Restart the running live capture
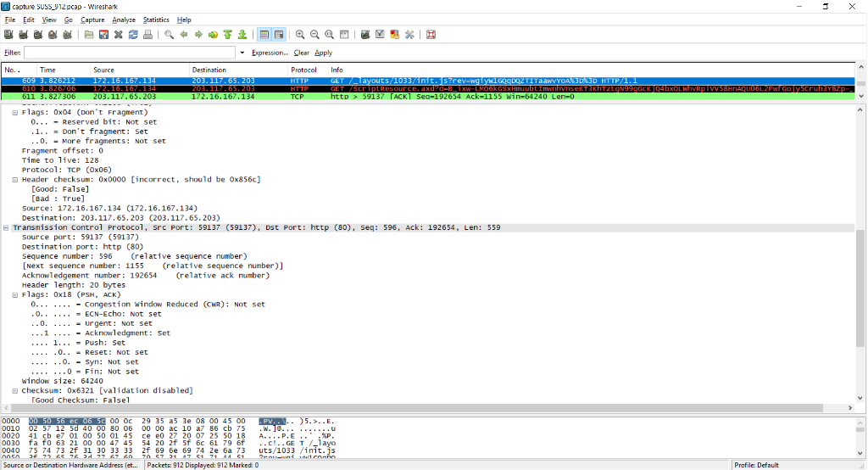The height and width of the screenshot is (470, 868). [68, 35]
